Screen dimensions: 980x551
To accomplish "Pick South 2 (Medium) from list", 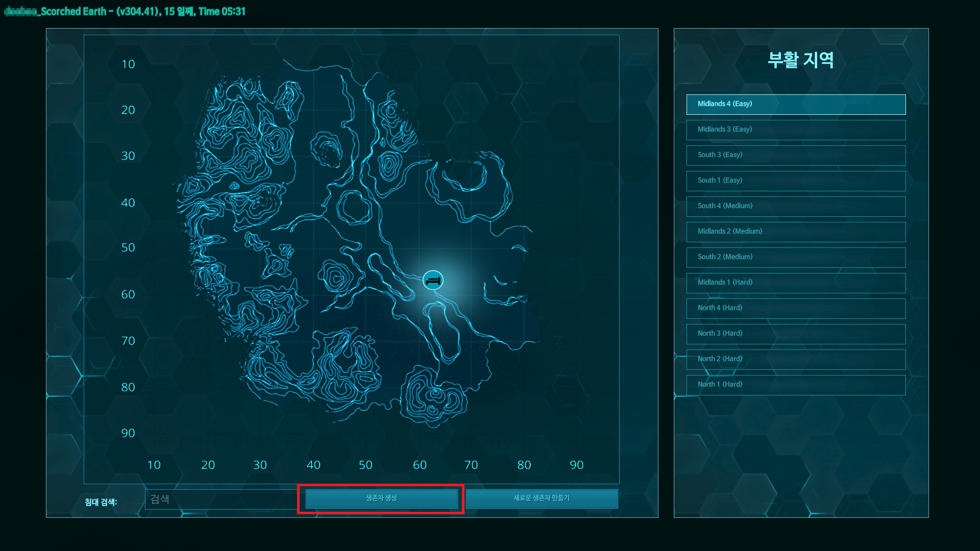I will (796, 257).
